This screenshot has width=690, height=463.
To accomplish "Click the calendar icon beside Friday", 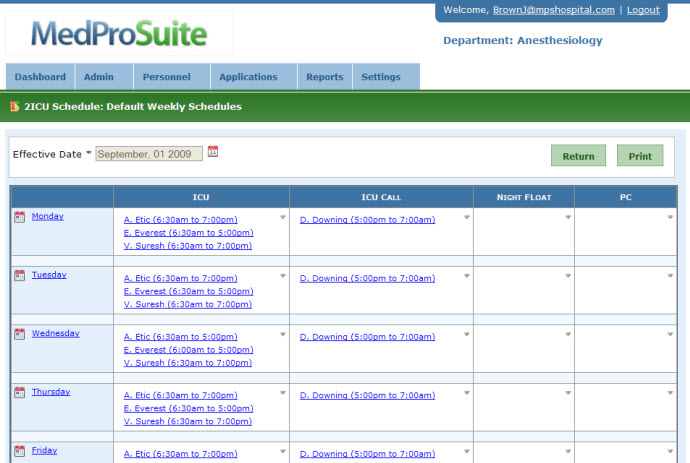I will click(19, 451).
